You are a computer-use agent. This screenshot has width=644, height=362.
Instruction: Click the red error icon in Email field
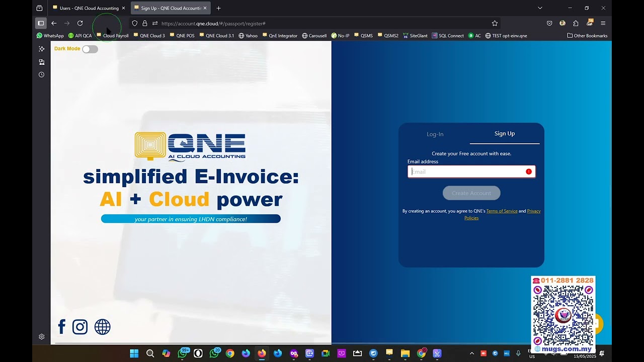529,171
